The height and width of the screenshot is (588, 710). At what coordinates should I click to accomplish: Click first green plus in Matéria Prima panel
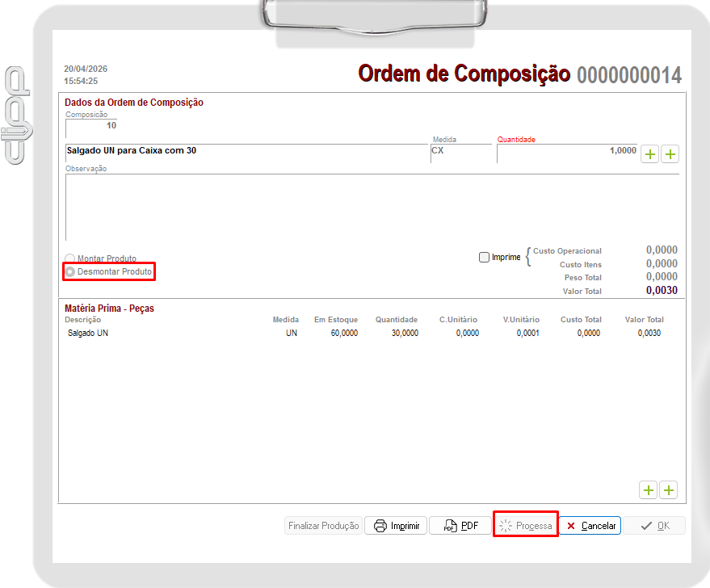649,490
